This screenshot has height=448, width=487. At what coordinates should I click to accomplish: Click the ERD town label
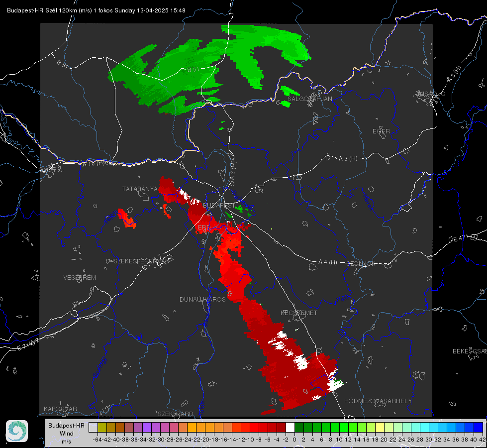204,227
